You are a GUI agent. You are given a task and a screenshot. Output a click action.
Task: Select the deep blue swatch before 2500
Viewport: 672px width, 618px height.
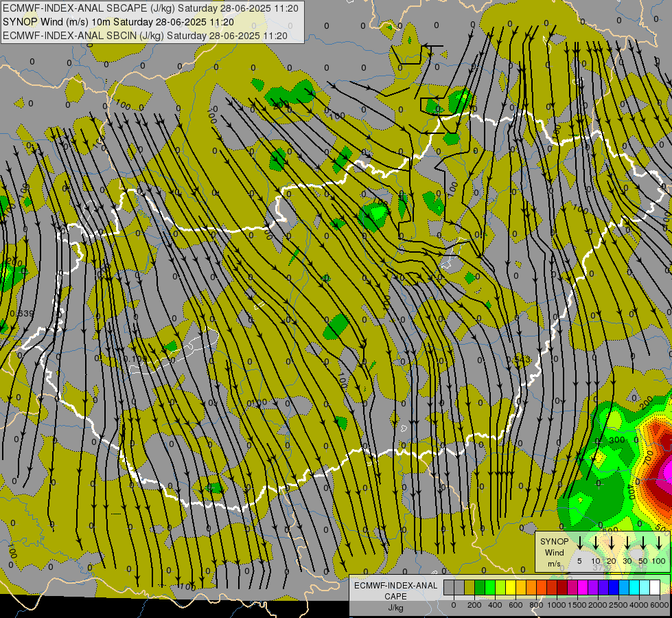614,587
